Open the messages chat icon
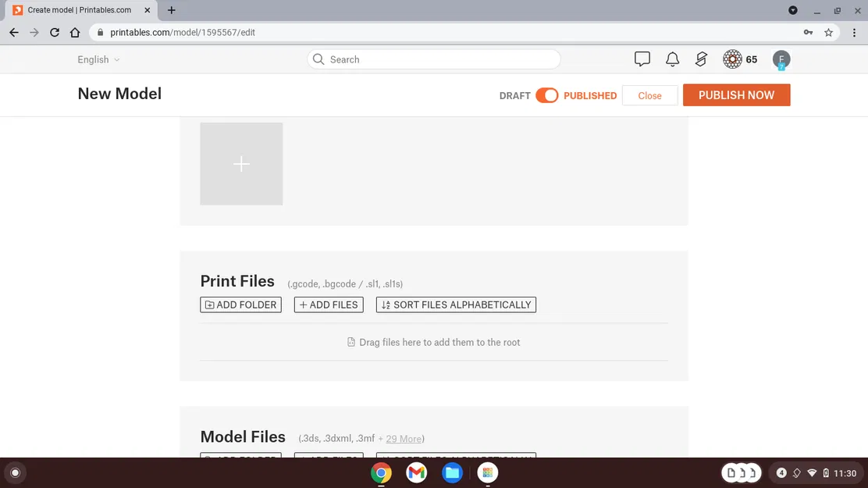 point(642,59)
